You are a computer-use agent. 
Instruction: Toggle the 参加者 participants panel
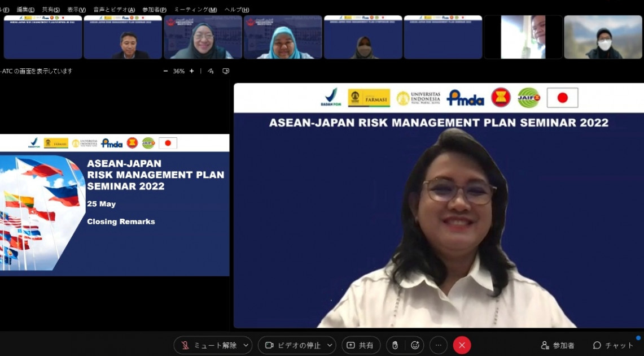pos(558,345)
